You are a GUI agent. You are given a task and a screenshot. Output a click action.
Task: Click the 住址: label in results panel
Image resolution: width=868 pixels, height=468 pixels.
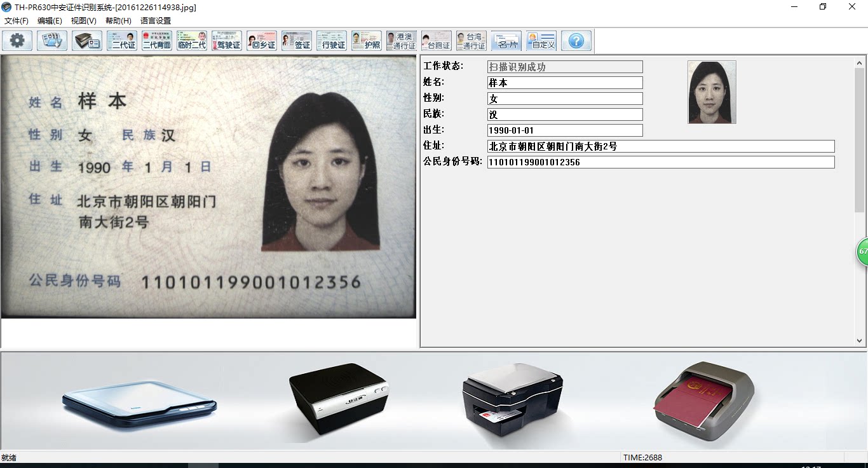434,146
